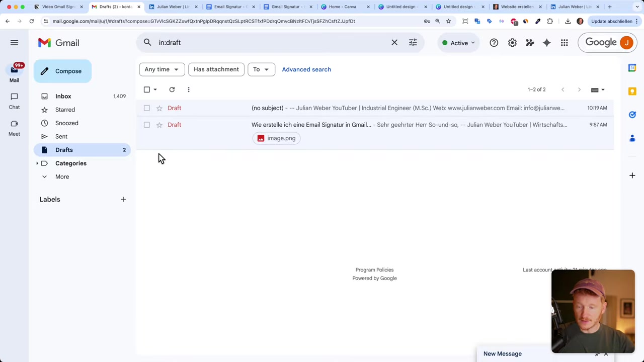Select the Drafts folder
The width and height of the screenshot is (644, 362).
[x=83, y=150]
